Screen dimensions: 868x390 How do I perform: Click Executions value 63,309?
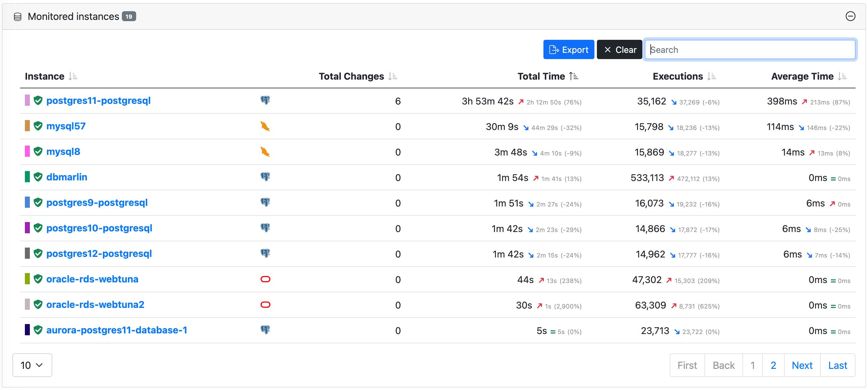coord(650,305)
